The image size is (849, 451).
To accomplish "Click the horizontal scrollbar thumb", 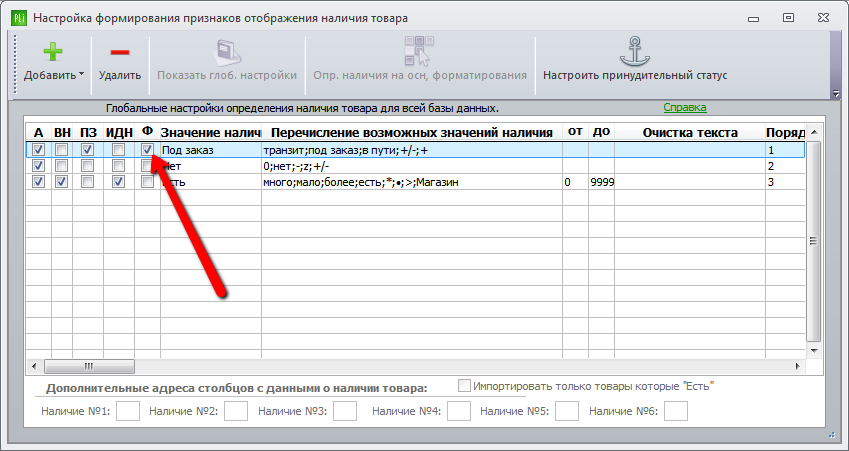I will click(89, 367).
